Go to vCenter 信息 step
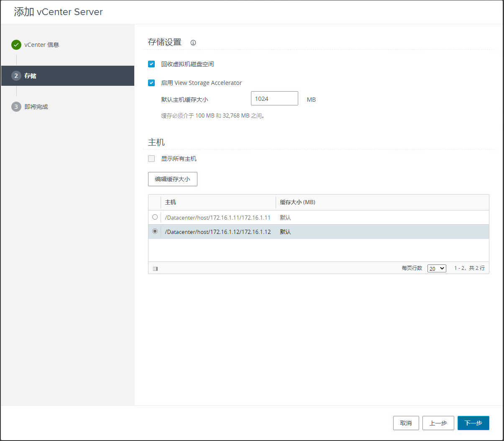This screenshot has height=441, width=504. 42,45
